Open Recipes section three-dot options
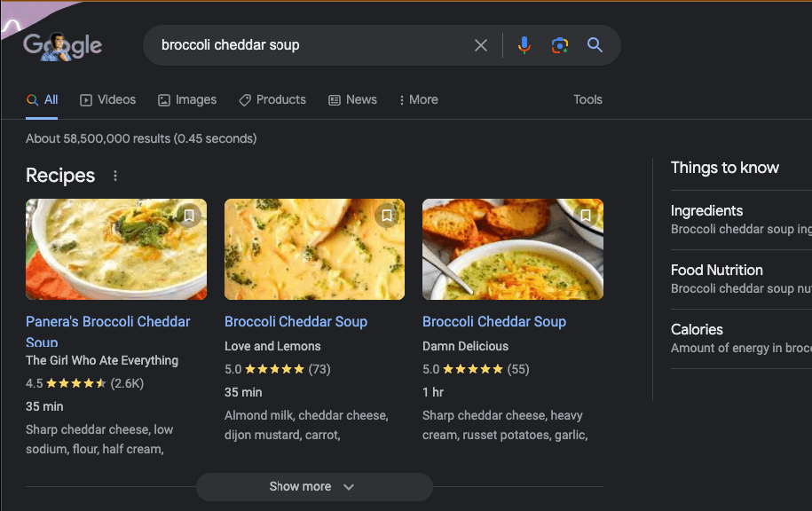The width and height of the screenshot is (812, 511). (x=115, y=176)
